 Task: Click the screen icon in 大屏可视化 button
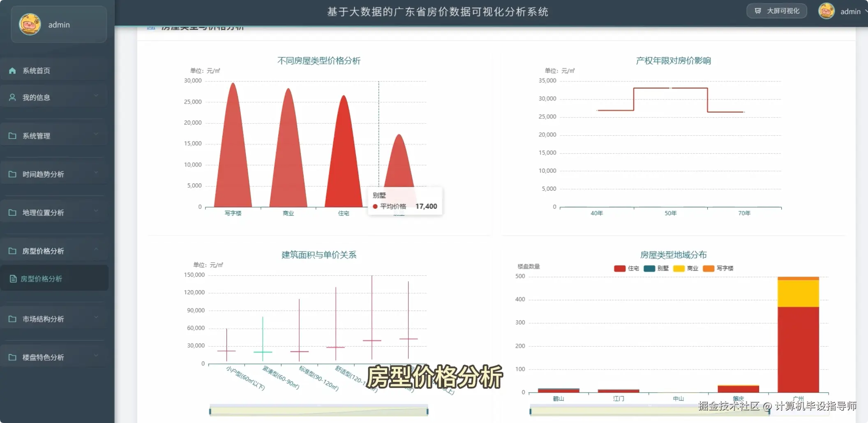tap(758, 11)
